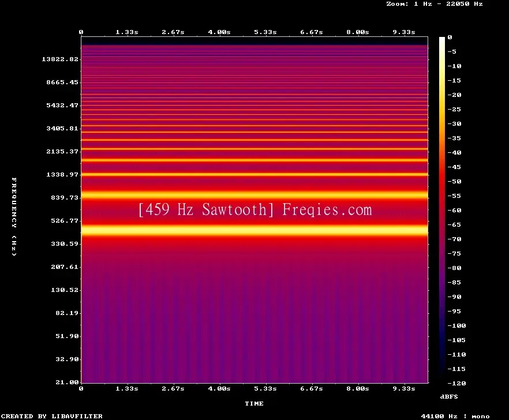Click the bottom 6.67s time label
This screenshot has width=509, height=420.
tap(311, 388)
